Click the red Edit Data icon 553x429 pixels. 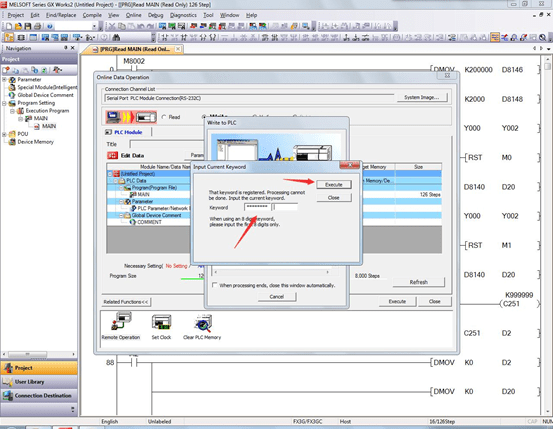coord(112,155)
